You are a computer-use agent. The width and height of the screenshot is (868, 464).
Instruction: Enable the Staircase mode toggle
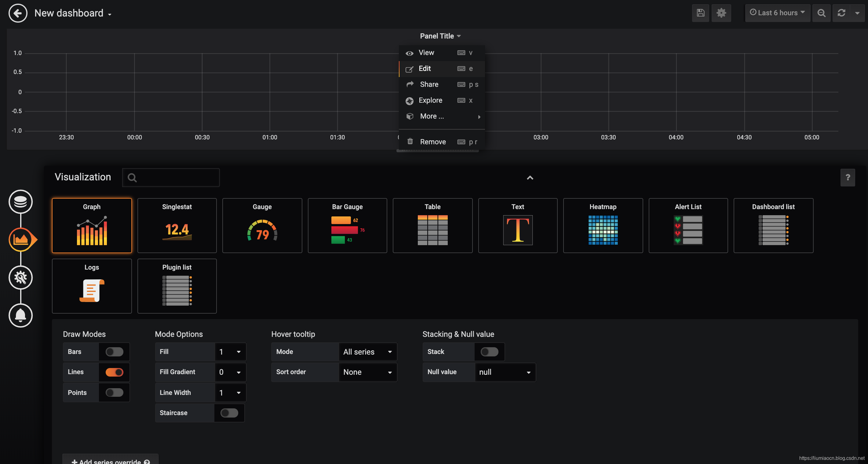[x=229, y=412]
